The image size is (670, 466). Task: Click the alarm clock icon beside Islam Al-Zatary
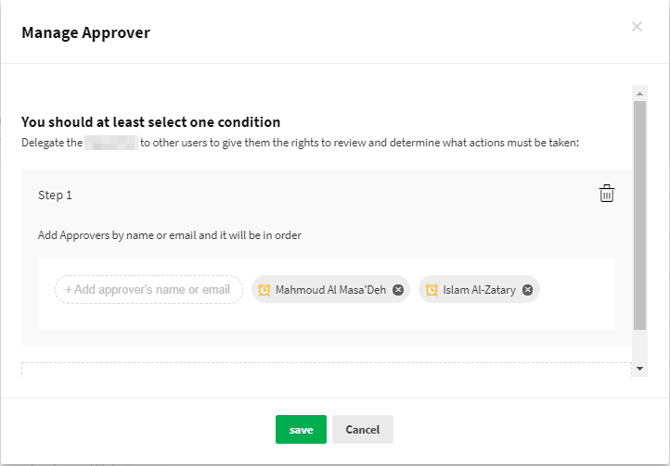click(432, 290)
